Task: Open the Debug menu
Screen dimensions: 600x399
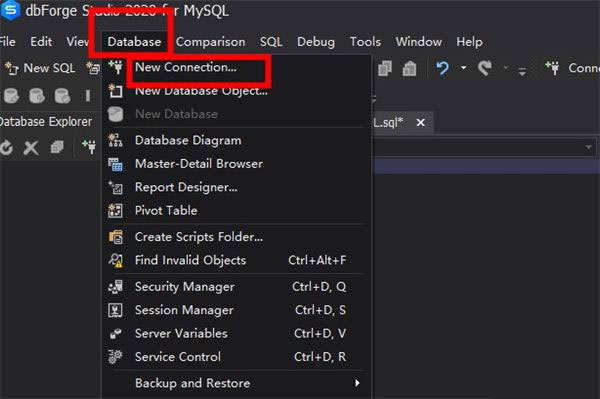Action: tap(316, 42)
